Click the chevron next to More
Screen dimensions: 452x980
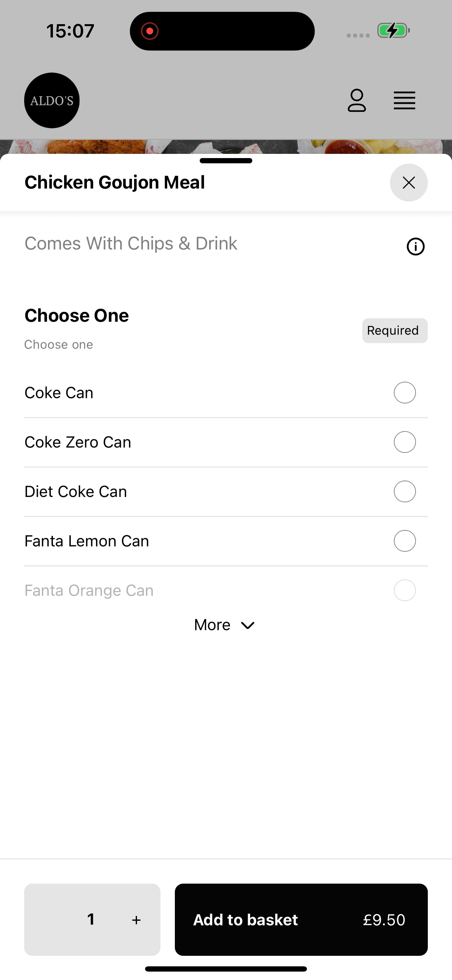(x=248, y=625)
